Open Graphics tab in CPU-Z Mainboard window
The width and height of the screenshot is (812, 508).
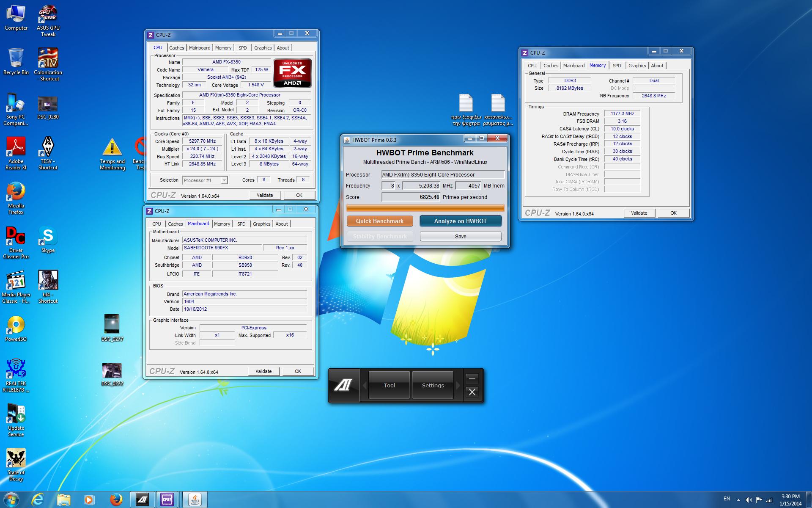(x=261, y=224)
